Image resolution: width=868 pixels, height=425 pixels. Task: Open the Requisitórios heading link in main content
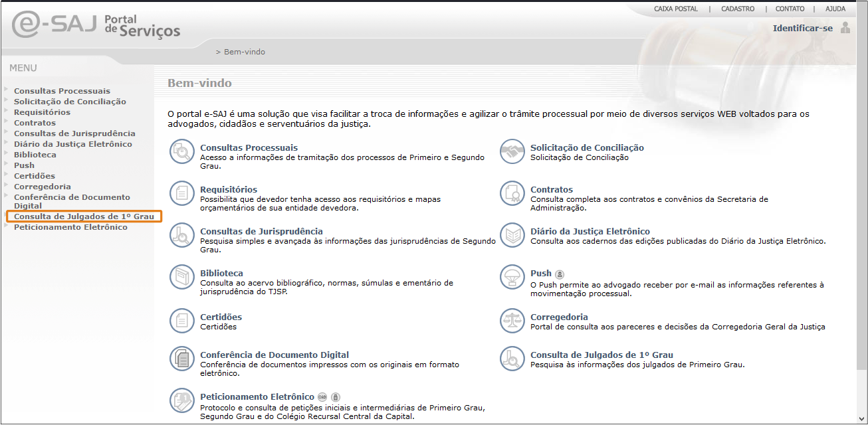point(229,189)
